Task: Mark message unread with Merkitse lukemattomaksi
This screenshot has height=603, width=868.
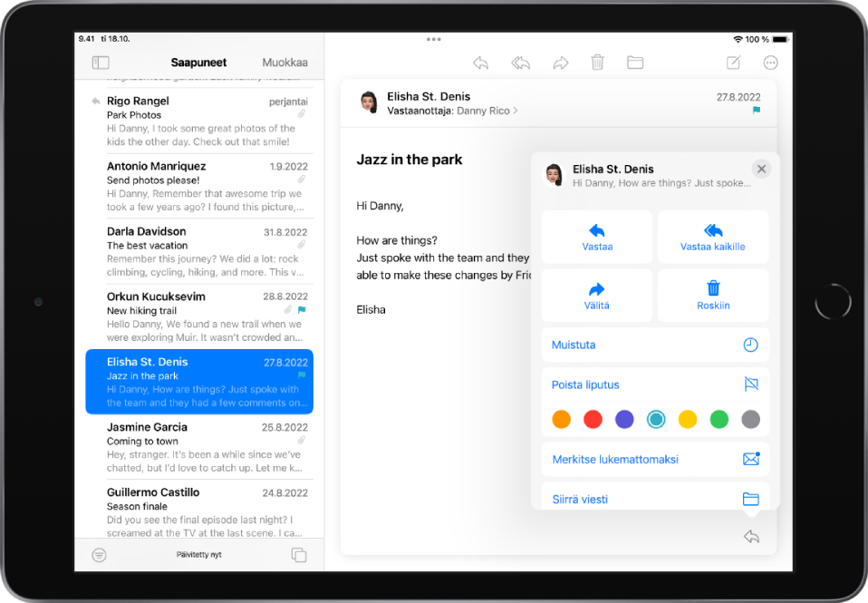Action: (x=654, y=460)
